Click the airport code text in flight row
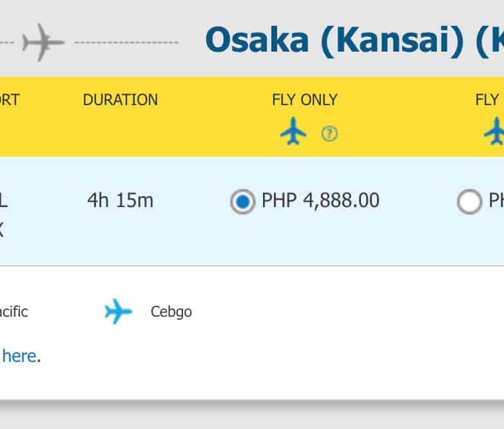 coord(3,201)
